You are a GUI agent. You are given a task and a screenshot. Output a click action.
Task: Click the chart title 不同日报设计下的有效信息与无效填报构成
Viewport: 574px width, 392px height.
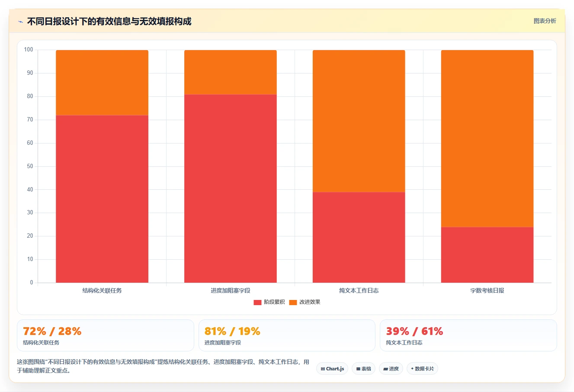tap(109, 21)
